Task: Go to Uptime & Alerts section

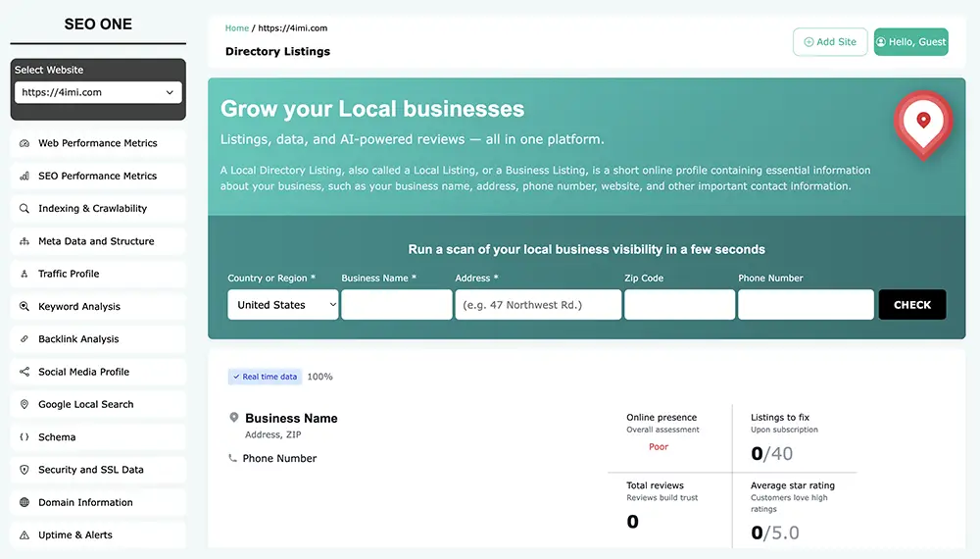Action: (x=75, y=535)
